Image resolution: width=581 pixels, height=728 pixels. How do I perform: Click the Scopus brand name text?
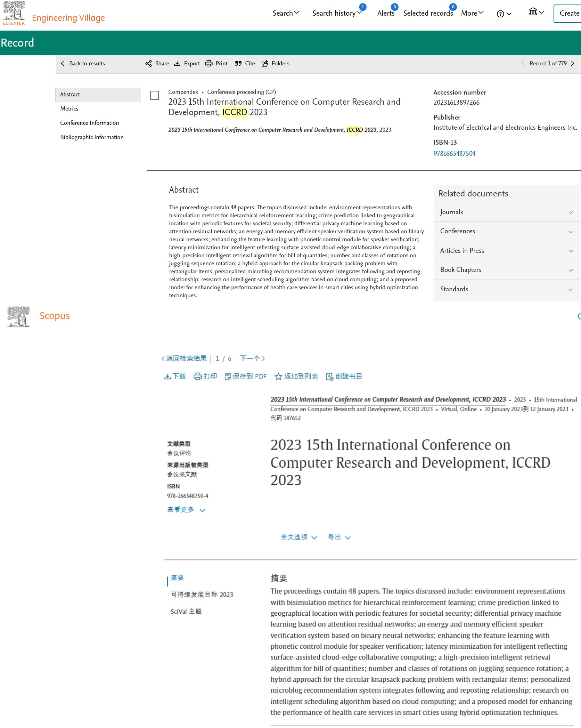point(55,316)
